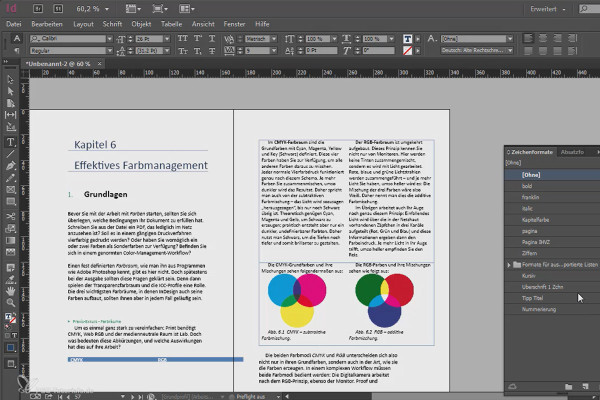Open the Objekt menu
Image resolution: width=600 pixels, height=400 pixels.
click(x=141, y=24)
